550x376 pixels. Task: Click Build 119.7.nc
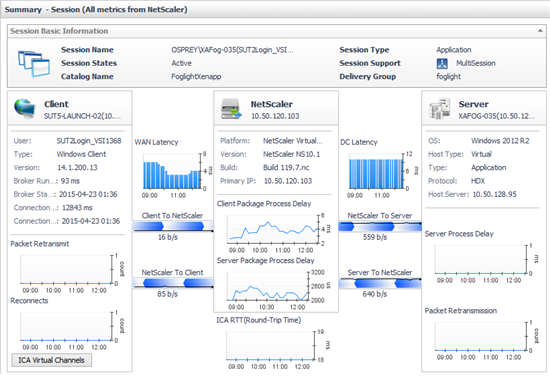click(x=286, y=167)
